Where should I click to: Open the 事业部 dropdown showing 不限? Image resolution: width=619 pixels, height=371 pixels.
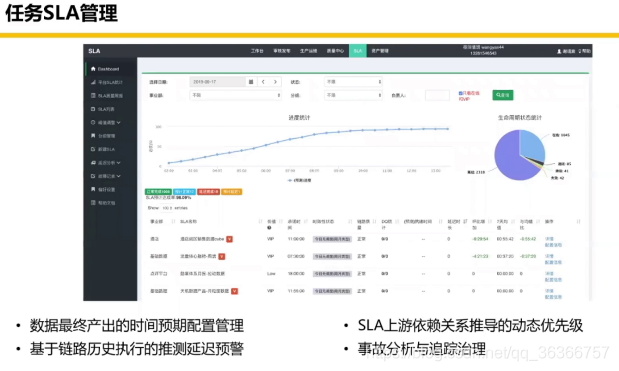click(235, 95)
